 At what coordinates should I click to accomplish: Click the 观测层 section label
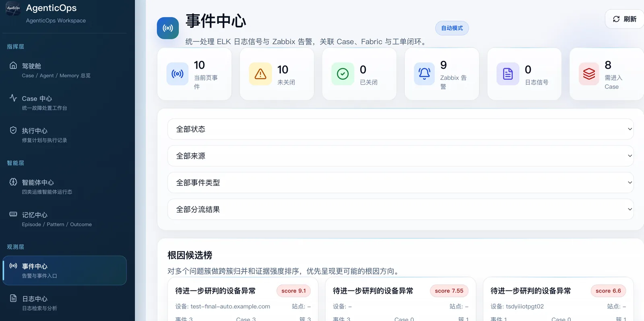click(x=15, y=247)
